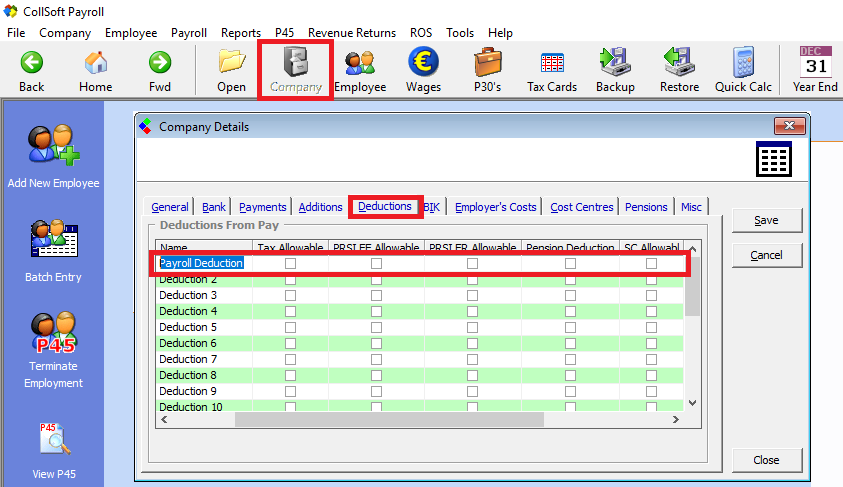Click the Cancel button
Image resolution: width=843 pixels, height=487 pixels.
click(x=766, y=255)
